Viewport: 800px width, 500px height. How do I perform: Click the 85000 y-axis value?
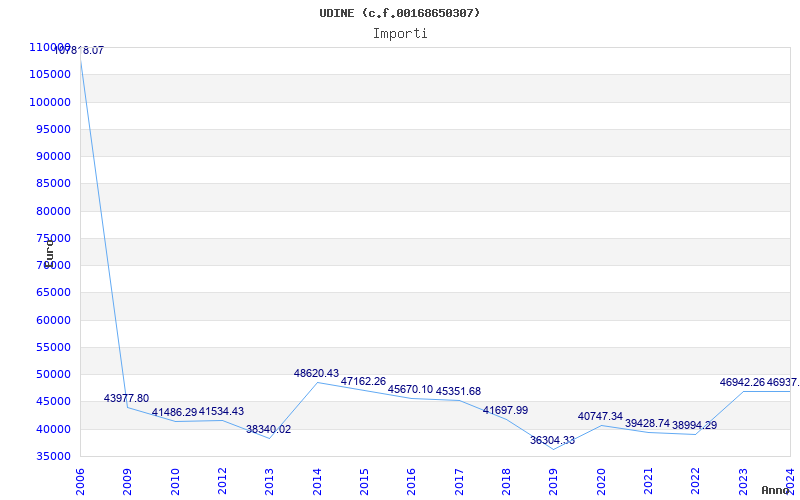coord(53,184)
